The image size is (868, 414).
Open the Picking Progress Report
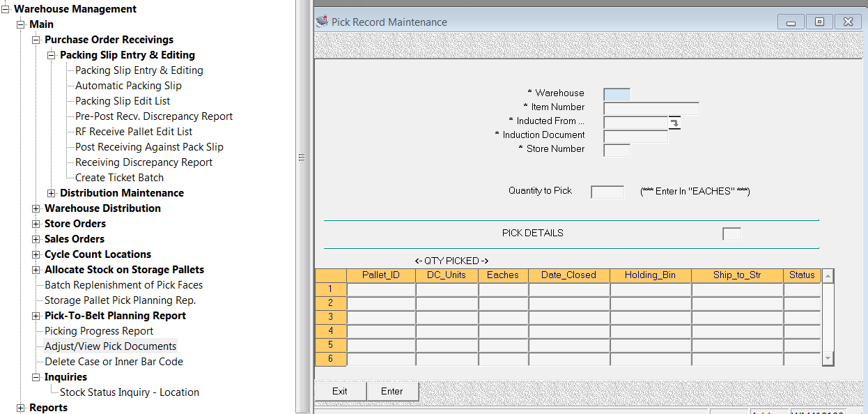coord(99,331)
